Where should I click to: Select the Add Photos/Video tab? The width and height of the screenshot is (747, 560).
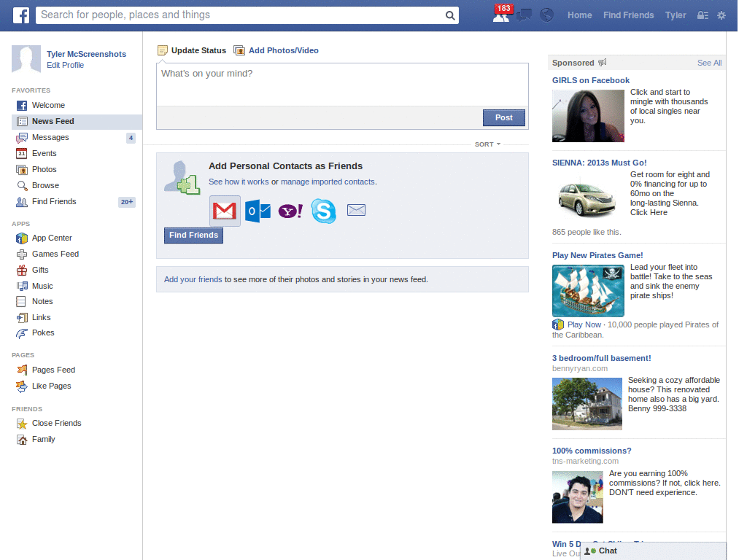coord(276,50)
